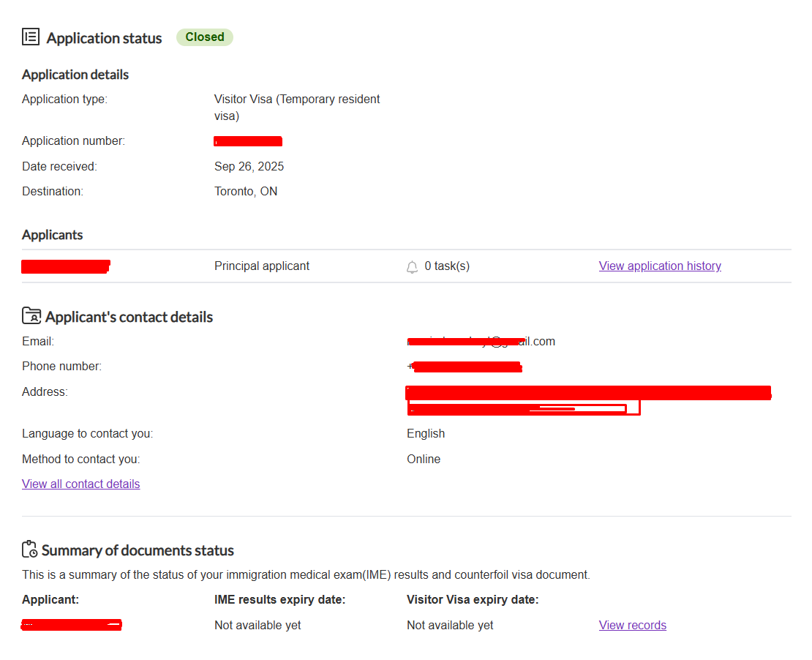Image resolution: width=812 pixels, height=660 pixels.
Task: Click the 0 task(s) text
Action: tap(447, 266)
